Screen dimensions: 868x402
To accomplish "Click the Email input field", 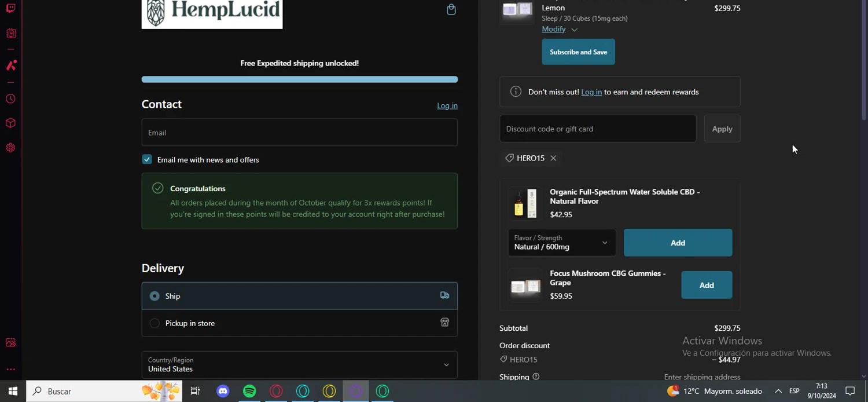I will click(x=300, y=133).
